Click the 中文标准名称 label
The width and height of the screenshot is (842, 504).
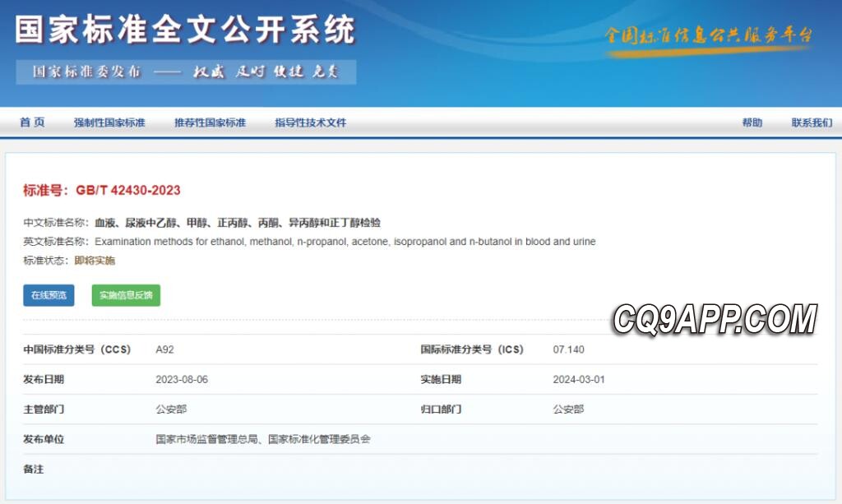(56, 222)
